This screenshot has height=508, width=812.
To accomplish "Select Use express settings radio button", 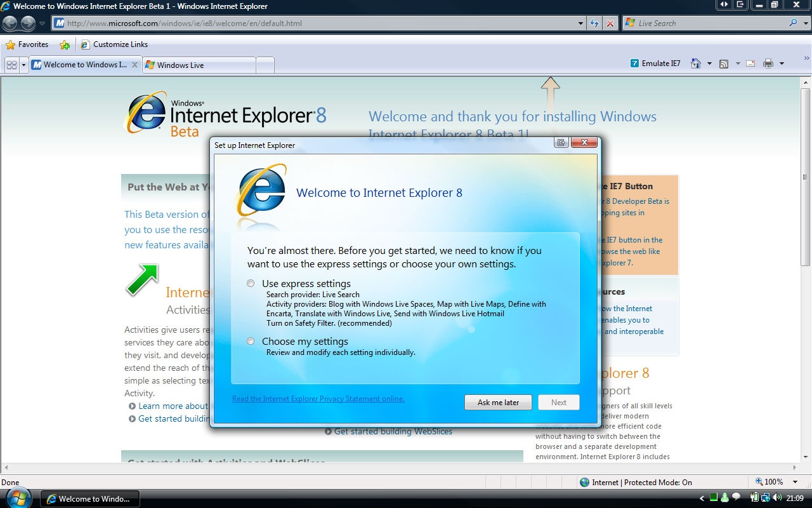I will point(251,283).
